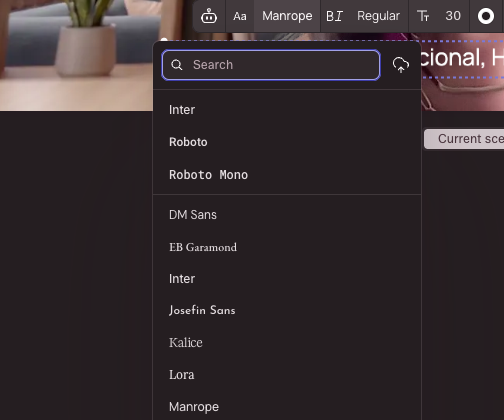Open the AI robot assistant icon
The width and height of the screenshot is (504, 420).
pos(209,16)
